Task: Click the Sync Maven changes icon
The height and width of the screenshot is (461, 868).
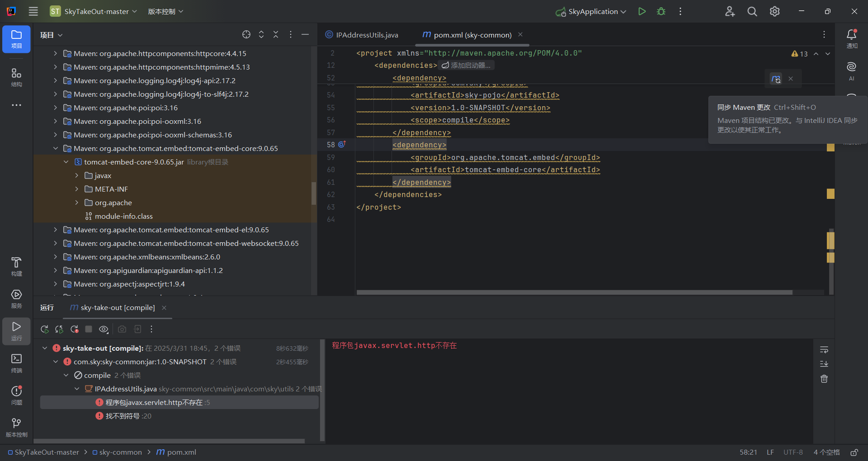Action: [x=776, y=79]
